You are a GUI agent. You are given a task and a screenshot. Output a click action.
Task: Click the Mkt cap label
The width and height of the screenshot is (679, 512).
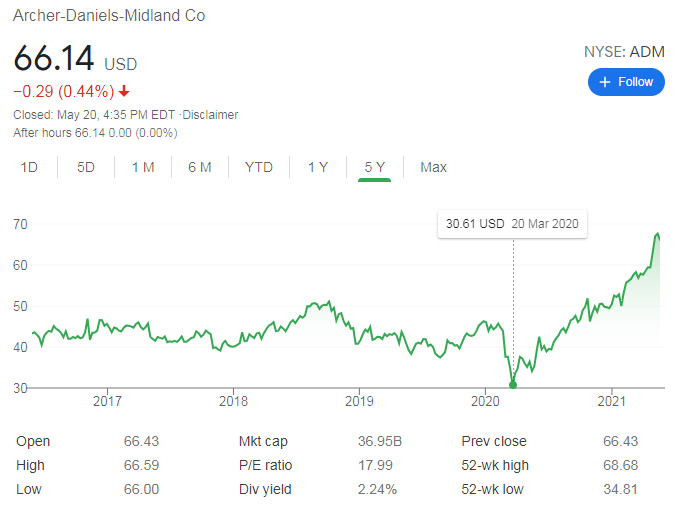(263, 441)
